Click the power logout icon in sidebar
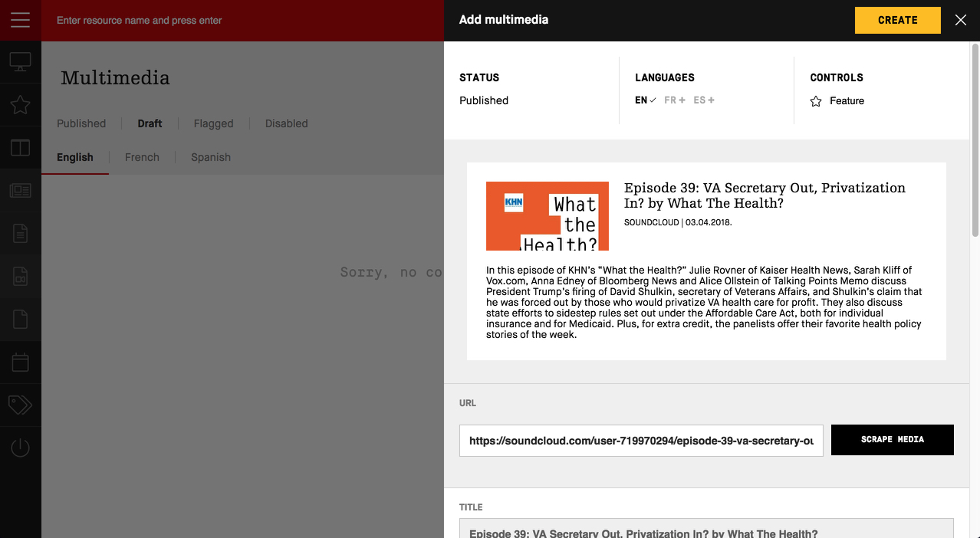Image resolution: width=980 pixels, height=538 pixels. point(20,448)
